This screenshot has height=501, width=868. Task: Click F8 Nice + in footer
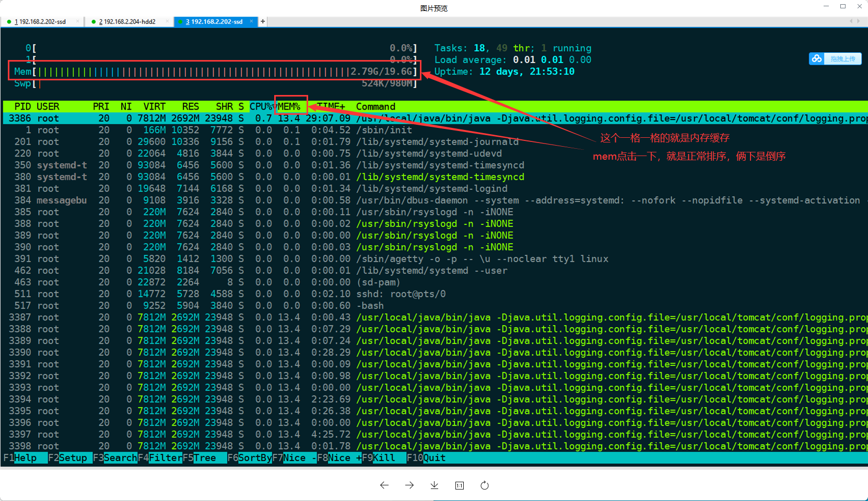pyautogui.click(x=339, y=458)
